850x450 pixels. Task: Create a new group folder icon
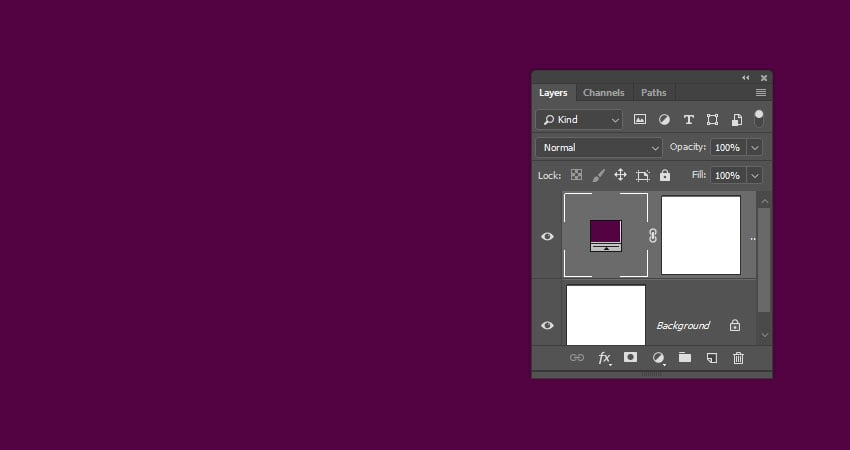click(685, 357)
